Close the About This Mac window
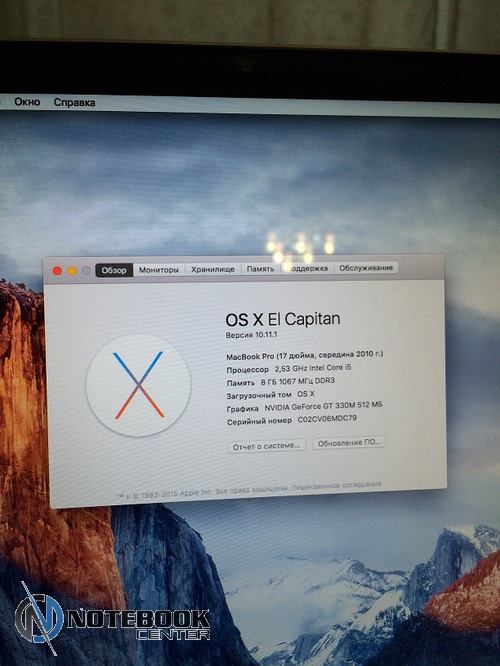Image resolution: width=500 pixels, height=666 pixels. pos(57,271)
